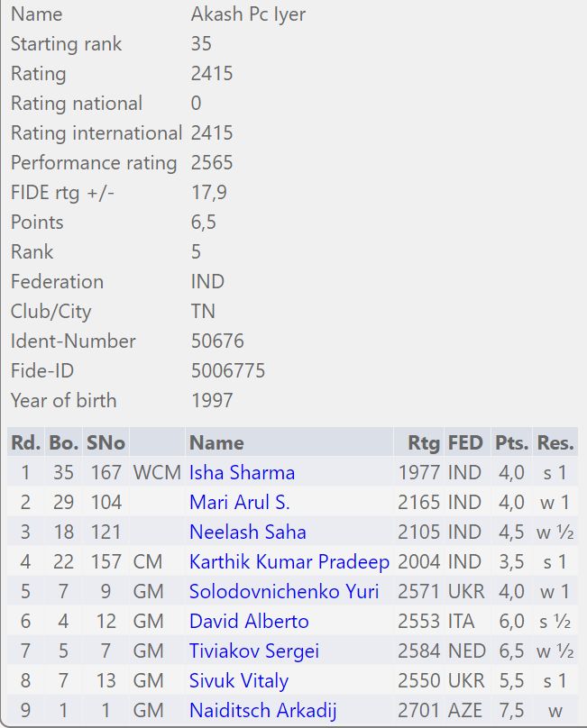Click the SNo column header
This screenshot has width=587, height=728.
coord(105,443)
